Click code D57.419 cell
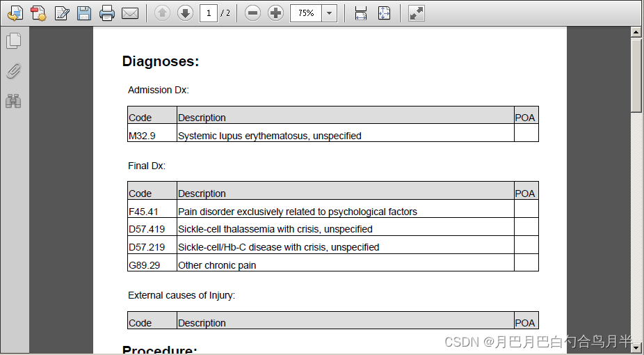This screenshot has width=644, height=355. click(152, 227)
